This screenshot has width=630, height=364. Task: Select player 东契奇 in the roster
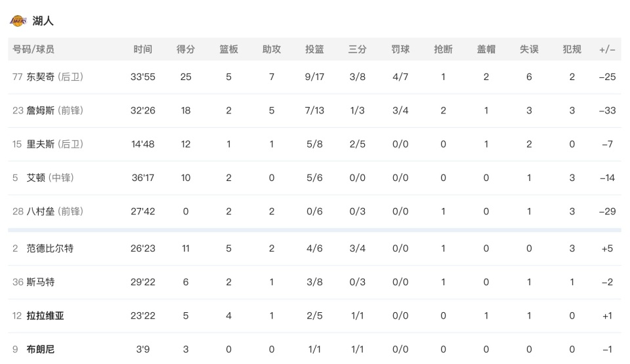tap(41, 77)
